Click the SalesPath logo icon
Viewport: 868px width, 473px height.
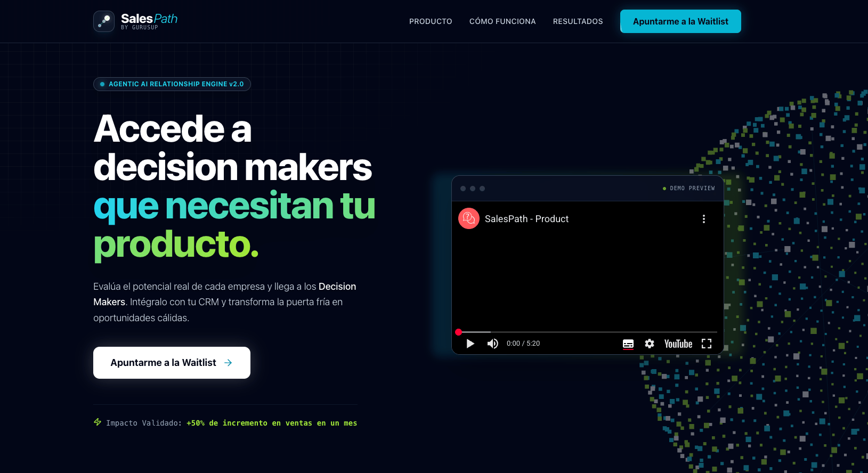click(x=104, y=21)
